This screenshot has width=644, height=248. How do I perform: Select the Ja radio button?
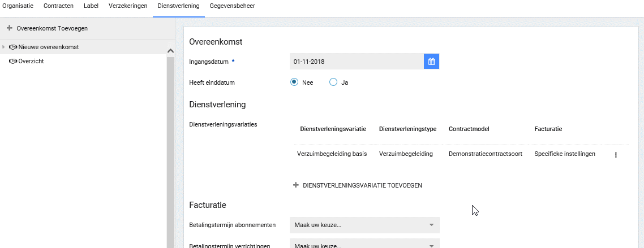tap(333, 82)
